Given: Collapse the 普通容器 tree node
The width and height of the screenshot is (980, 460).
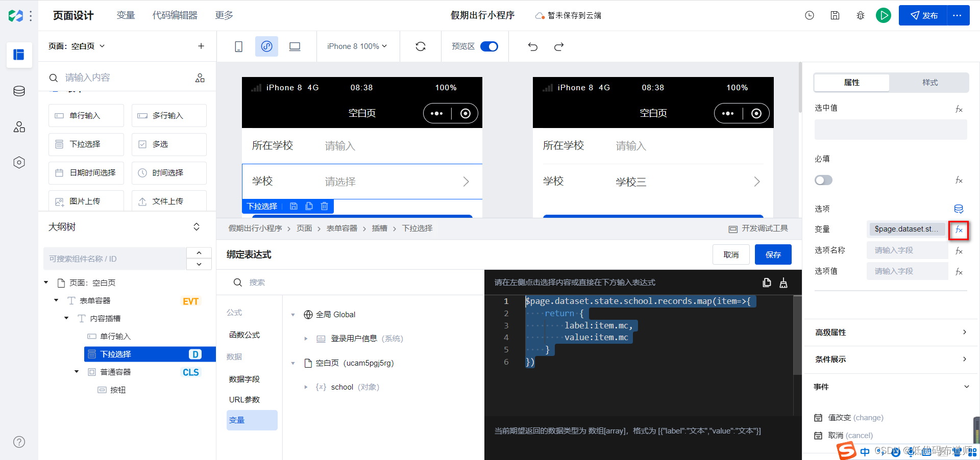Looking at the screenshot, I should (x=77, y=371).
